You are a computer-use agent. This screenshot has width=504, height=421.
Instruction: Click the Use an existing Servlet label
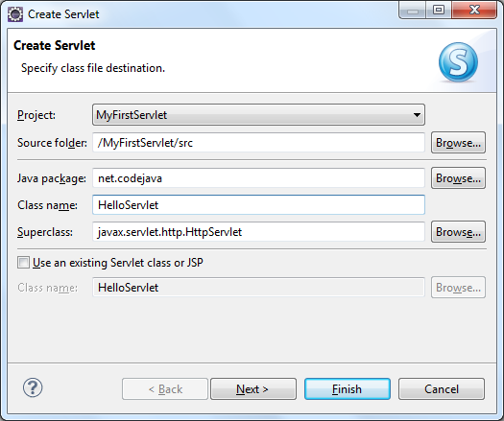(x=118, y=263)
